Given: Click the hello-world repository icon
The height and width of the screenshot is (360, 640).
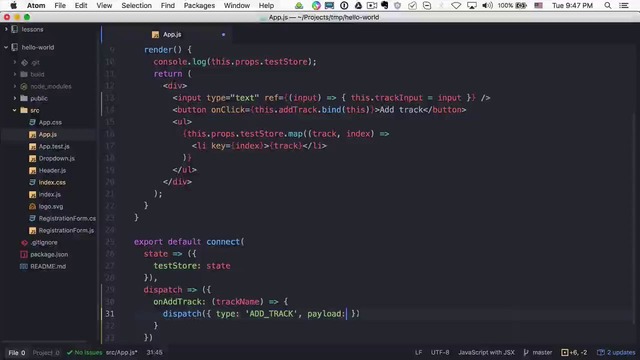Looking at the screenshot, I should pos(15,47).
